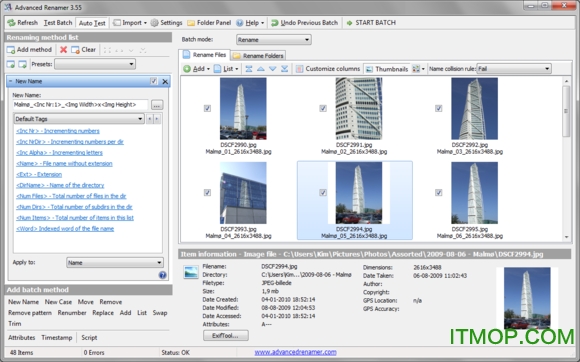Toggle Auto Test mode

pos(92,23)
